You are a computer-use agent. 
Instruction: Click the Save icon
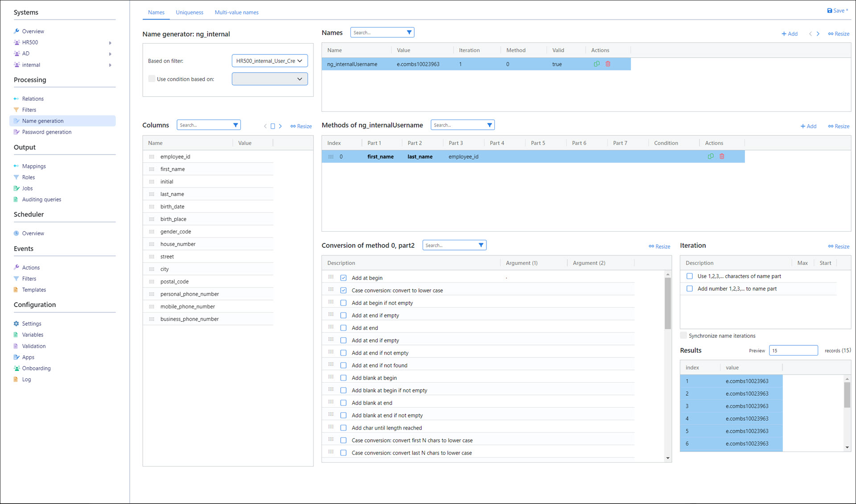point(830,11)
